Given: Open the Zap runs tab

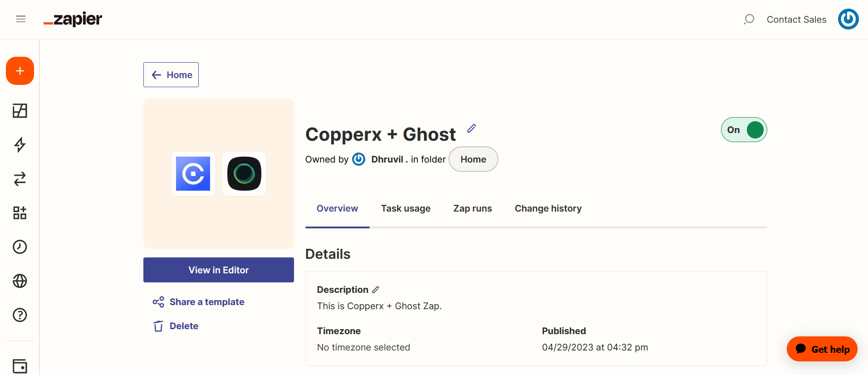Looking at the screenshot, I should [x=472, y=208].
